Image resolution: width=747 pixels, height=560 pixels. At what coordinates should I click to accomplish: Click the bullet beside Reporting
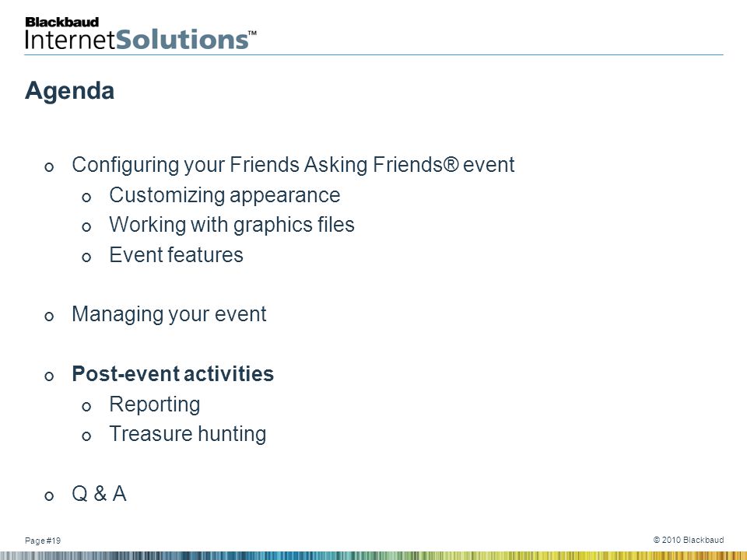[x=86, y=406]
